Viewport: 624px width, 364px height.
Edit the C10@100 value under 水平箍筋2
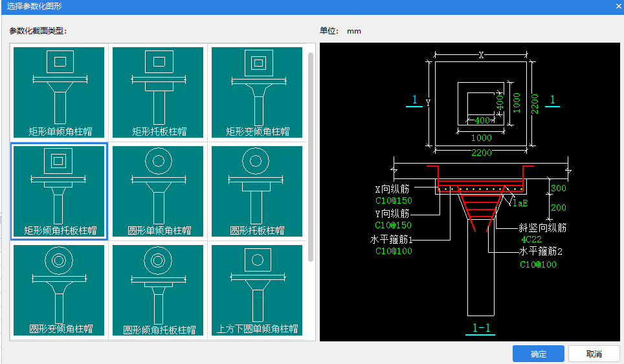pos(538,264)
